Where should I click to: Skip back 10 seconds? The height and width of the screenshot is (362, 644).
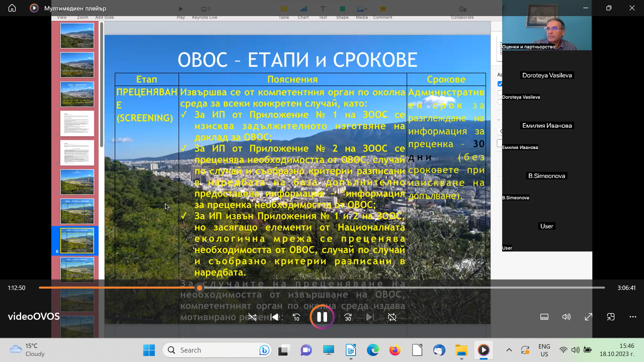click(296, 317)
